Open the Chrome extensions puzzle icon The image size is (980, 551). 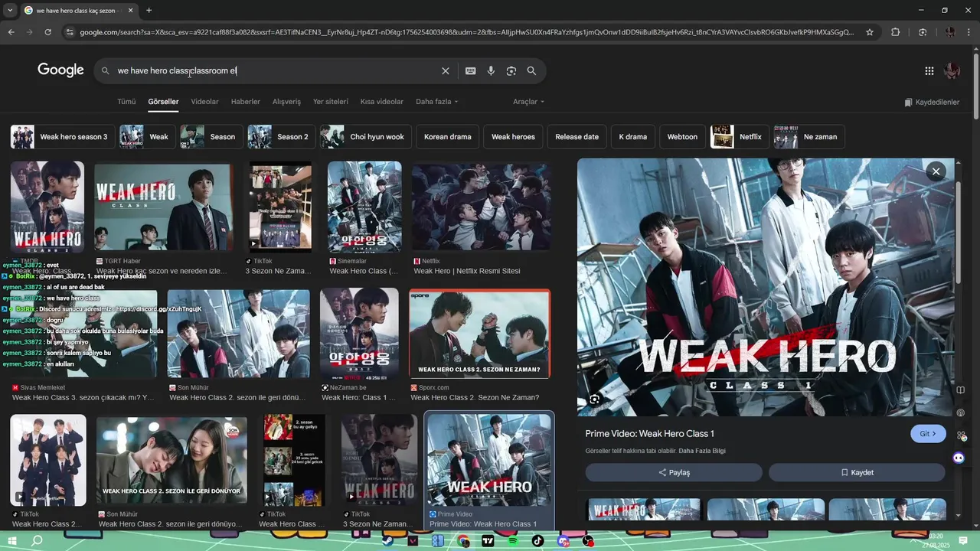pos(895,32)
